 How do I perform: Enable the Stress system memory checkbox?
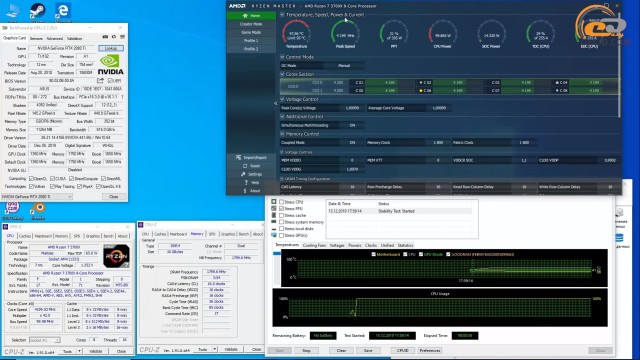point(281,222)
